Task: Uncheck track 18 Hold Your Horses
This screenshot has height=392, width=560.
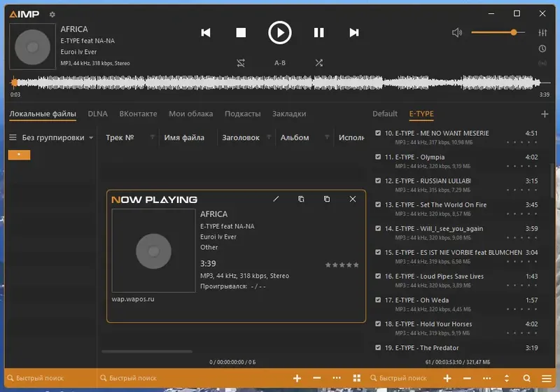Action: (x=378, y=324)
